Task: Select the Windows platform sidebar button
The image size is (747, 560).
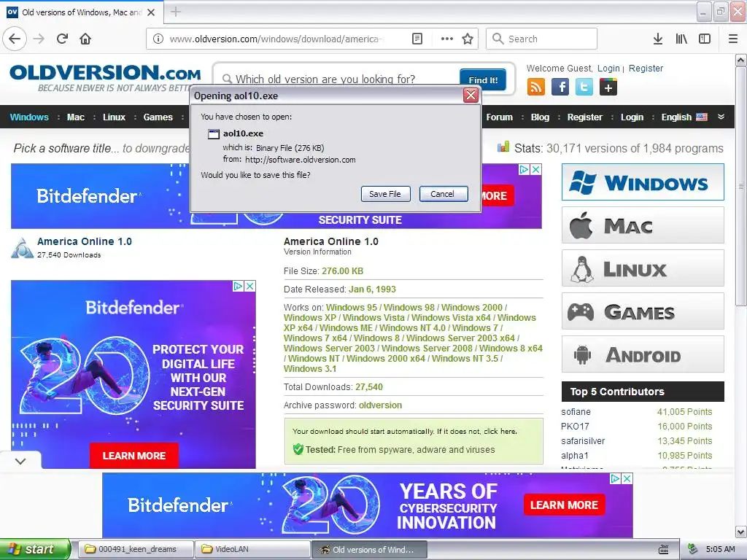Action: 643,182
